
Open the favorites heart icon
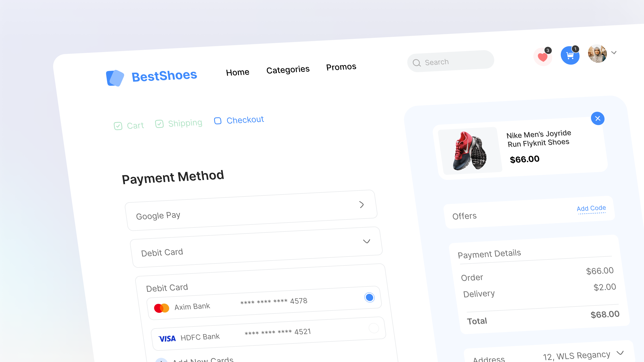click(542, 57)
